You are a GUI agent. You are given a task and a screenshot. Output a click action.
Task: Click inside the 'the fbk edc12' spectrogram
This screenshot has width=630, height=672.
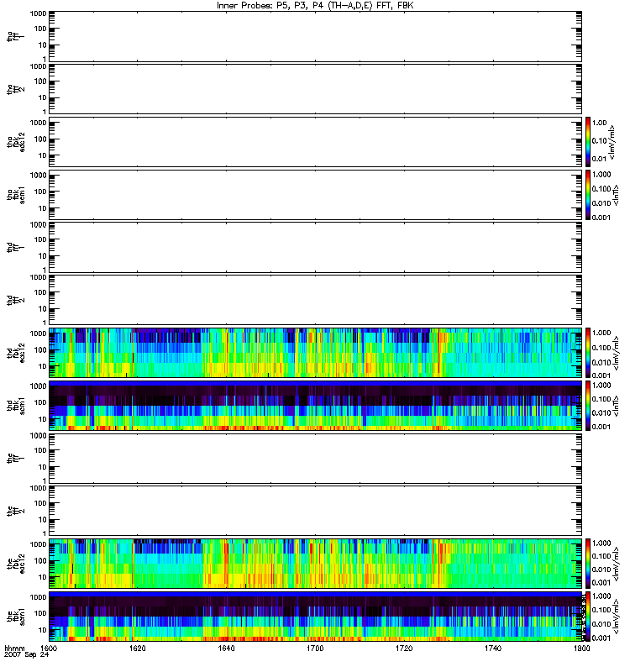point(316,564)
